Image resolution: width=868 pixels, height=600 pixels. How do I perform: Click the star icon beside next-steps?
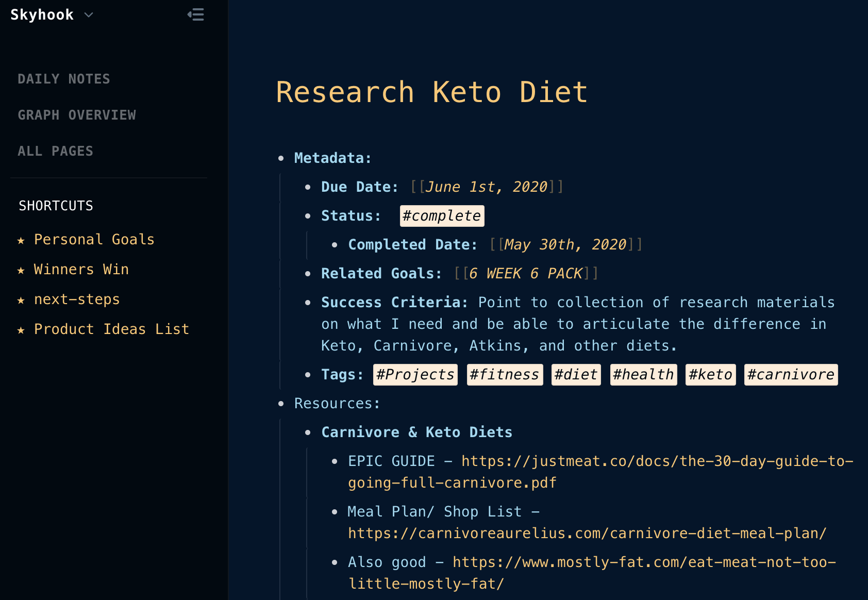(x=21, y=300)
